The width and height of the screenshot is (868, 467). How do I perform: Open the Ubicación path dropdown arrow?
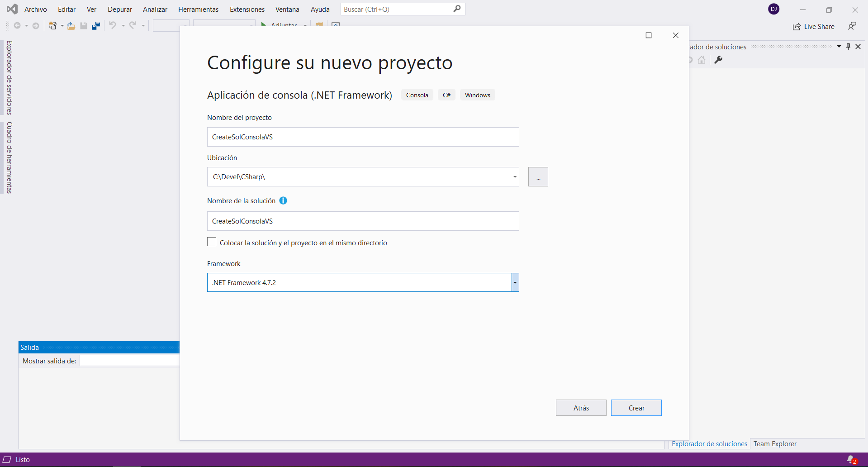tap(515, 177)
